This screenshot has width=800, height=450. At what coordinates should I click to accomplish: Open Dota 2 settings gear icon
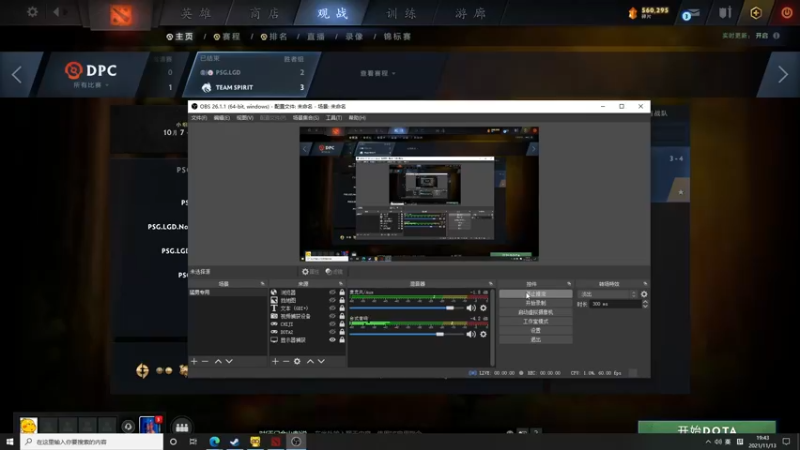coord(32,12)
